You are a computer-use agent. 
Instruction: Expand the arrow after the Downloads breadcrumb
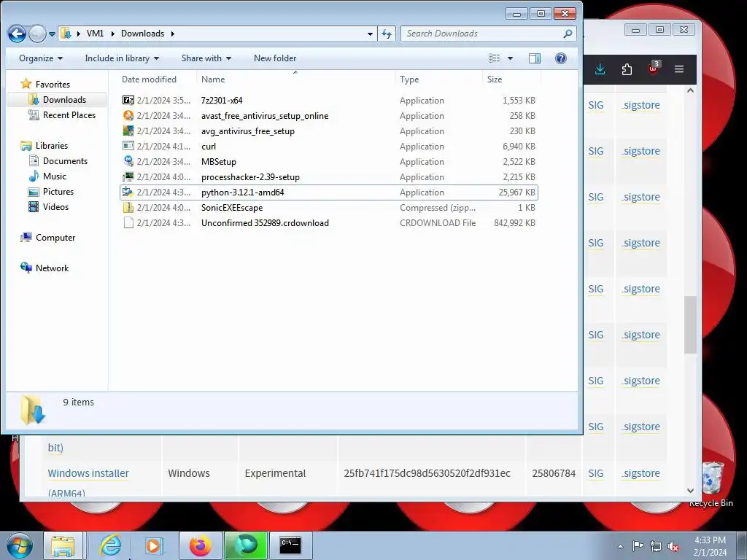[172, 34]
